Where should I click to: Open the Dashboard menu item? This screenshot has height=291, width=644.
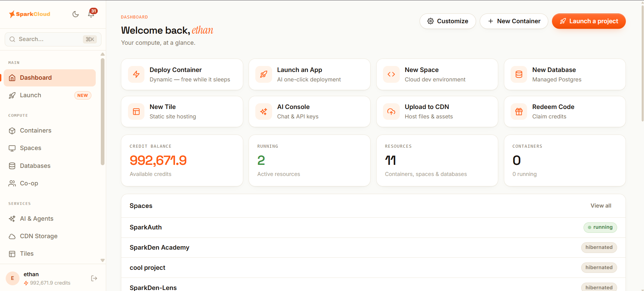[50, 78]
